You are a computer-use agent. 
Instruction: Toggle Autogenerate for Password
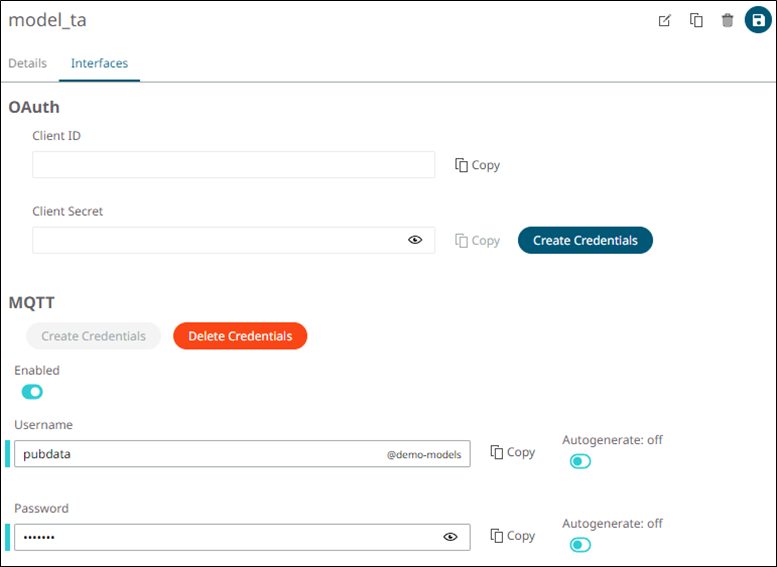580,545
